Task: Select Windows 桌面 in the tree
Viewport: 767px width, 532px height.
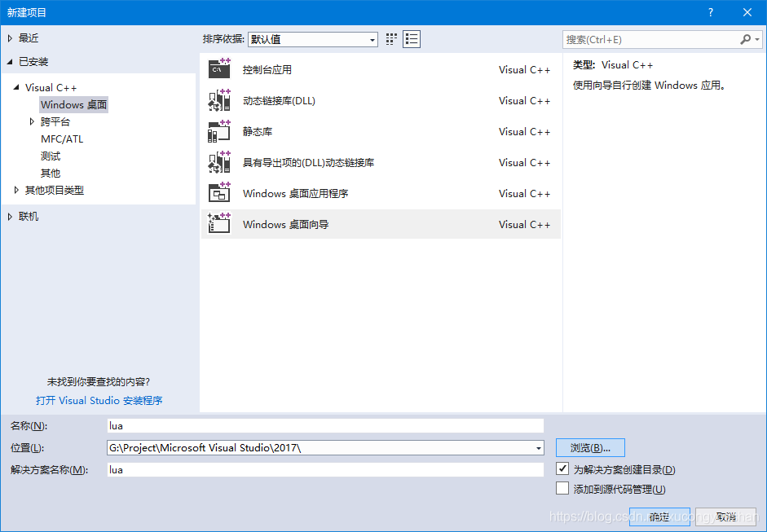Action: pyautogui.click(x=74, y=104)
